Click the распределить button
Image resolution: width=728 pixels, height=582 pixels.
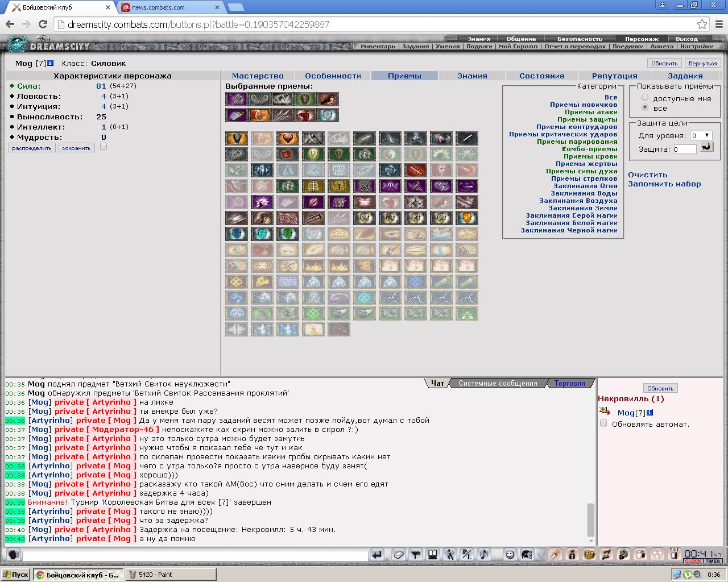point(32,148)
